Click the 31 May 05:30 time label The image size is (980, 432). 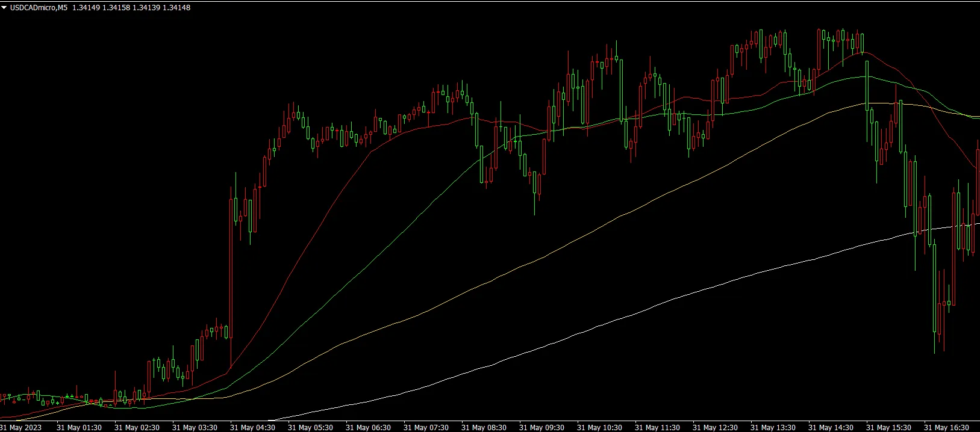pos(310,427)
